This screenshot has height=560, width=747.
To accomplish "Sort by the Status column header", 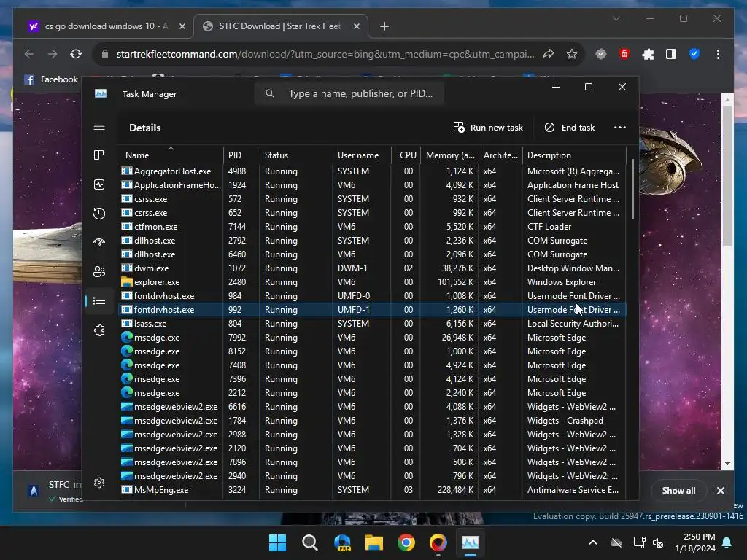I will tap(296, 155).
